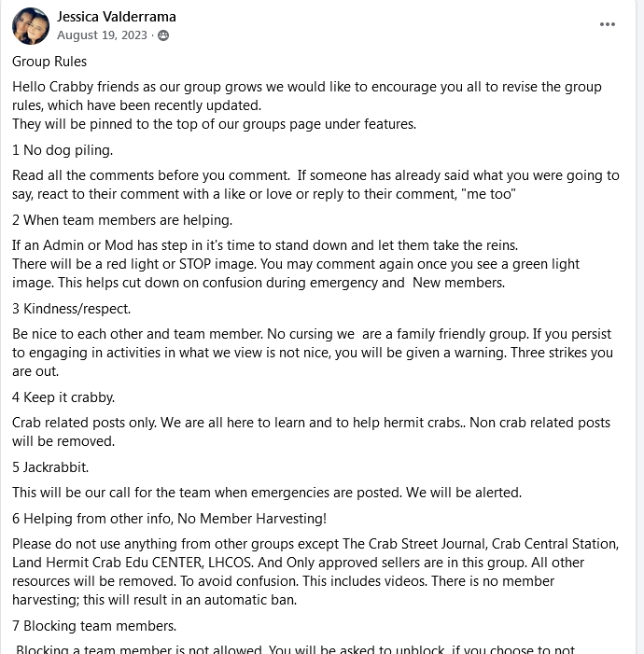Click the "Group Rules" heading text
This screenshot has width=644, height=654.
(49, 62)
